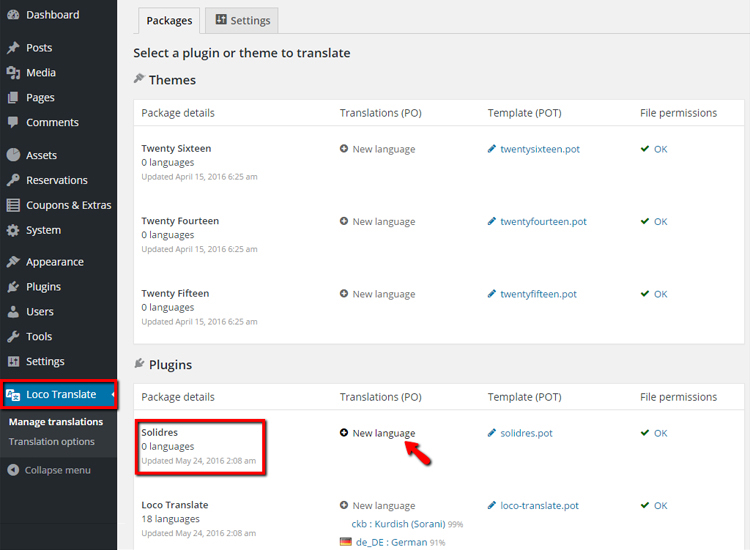Viewport: 750px width, 550px height.
Task: Click pencil icon beside twentyfifteen.pot
Action: coord(491,294)
